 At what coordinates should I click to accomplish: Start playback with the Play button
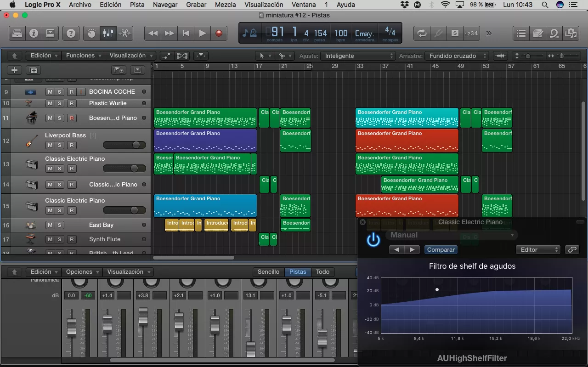(202, 33)
